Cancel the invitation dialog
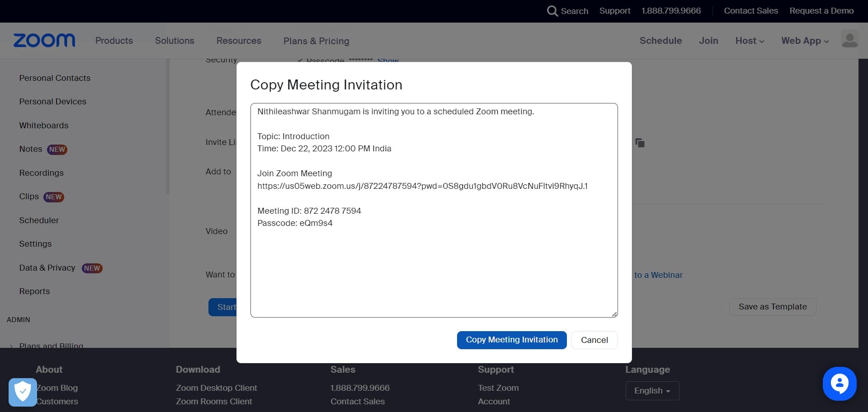Image resolution: width=868 pixels, height=412 pixels. [x=594, y=340]
